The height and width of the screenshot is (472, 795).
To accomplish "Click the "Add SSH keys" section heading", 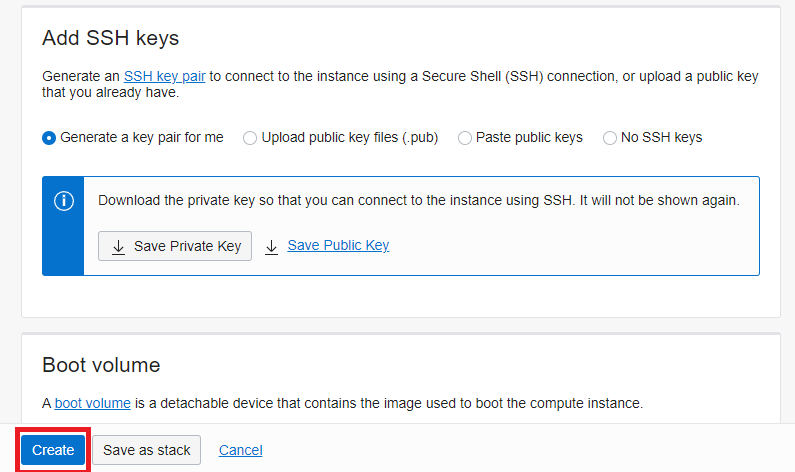I will pyautogui.click(x=110, y=38).
